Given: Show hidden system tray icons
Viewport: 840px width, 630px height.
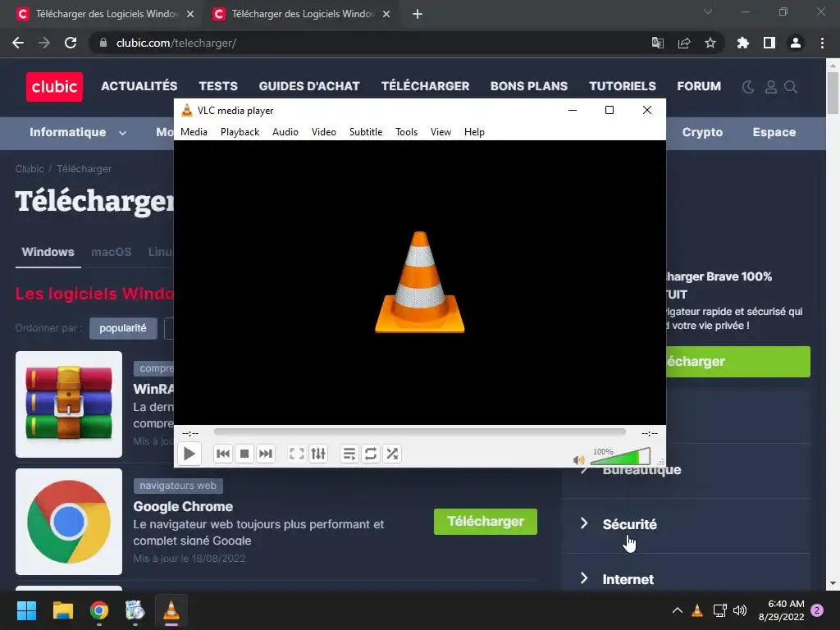Looking at the screenshot, I should coord(677,610).
